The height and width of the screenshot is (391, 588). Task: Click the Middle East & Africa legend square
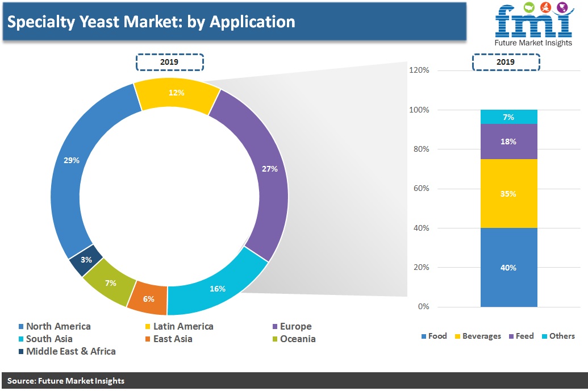(21, 352)
